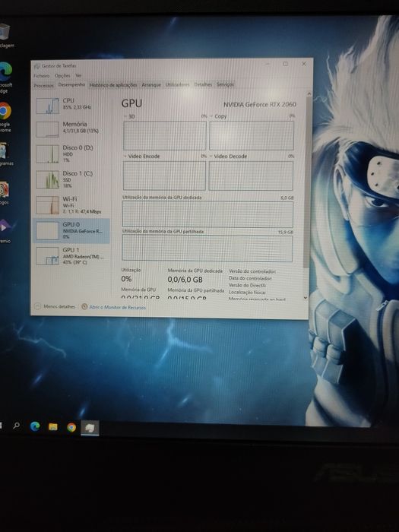
Task: Click the Disco 1 mini graph thumbnail
Action: coord(47,179)
